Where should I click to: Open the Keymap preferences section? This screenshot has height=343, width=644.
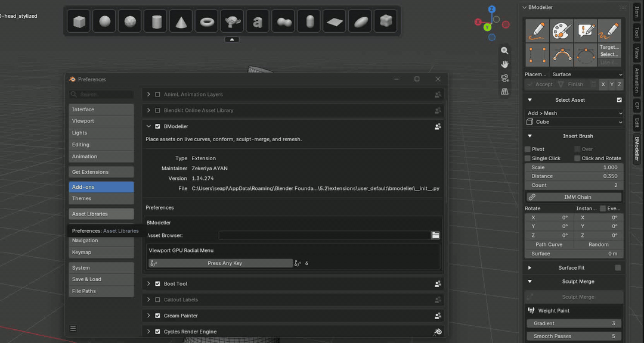(x=101, y=252)
